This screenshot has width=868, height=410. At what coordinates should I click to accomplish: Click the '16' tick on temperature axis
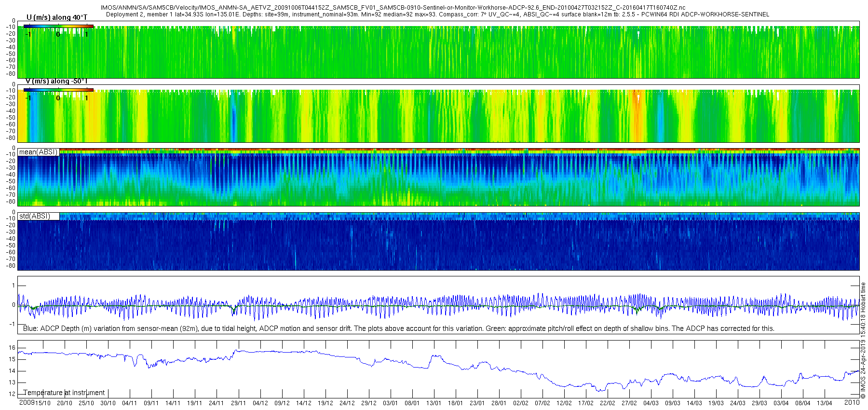click(12, 348)
